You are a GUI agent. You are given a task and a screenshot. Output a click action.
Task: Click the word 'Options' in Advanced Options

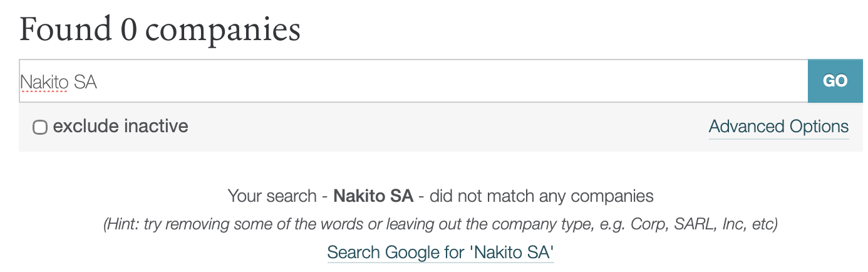tap(819, 127)
